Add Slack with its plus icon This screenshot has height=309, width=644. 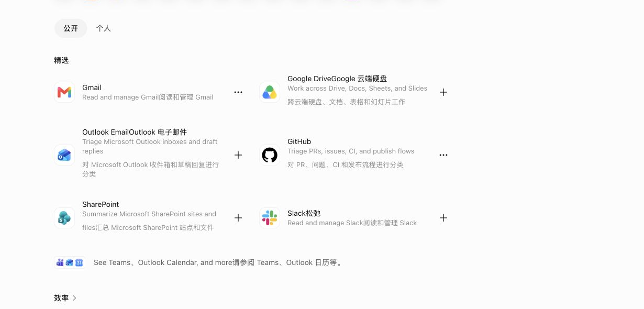443,218
